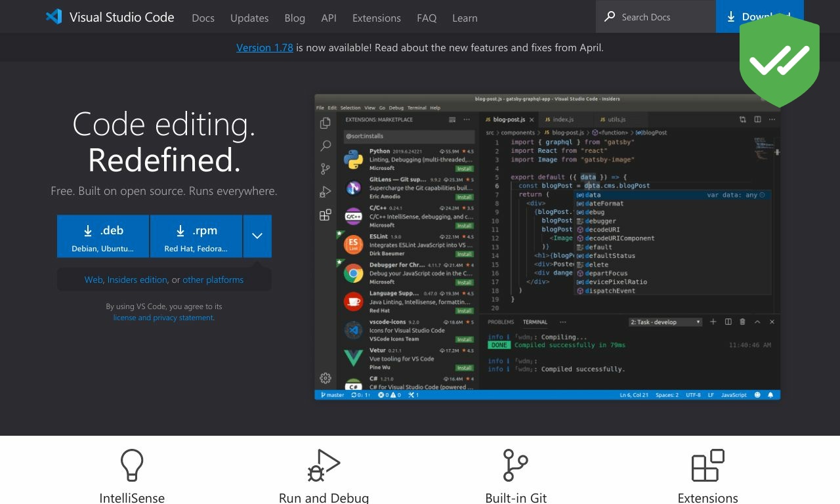Close the blog-post.js editor tab
Viewport: 840px width, 504px height.
(x=532, y=119)
